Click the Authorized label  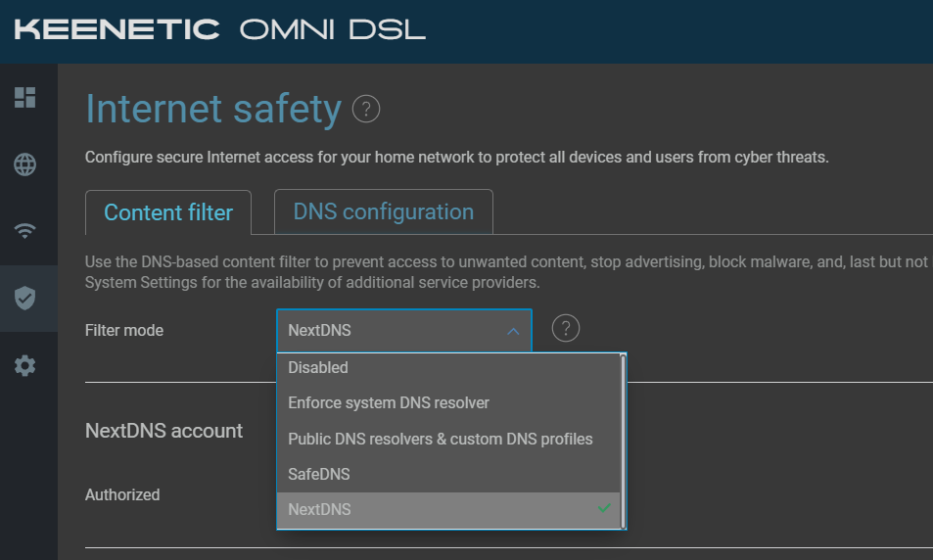click(122, 495)
